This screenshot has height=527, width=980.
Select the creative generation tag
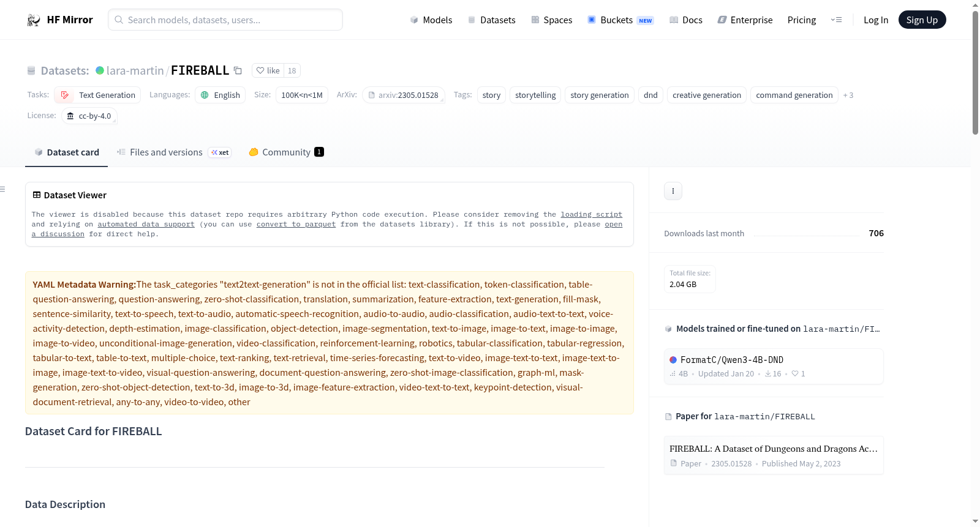[707, 95]
